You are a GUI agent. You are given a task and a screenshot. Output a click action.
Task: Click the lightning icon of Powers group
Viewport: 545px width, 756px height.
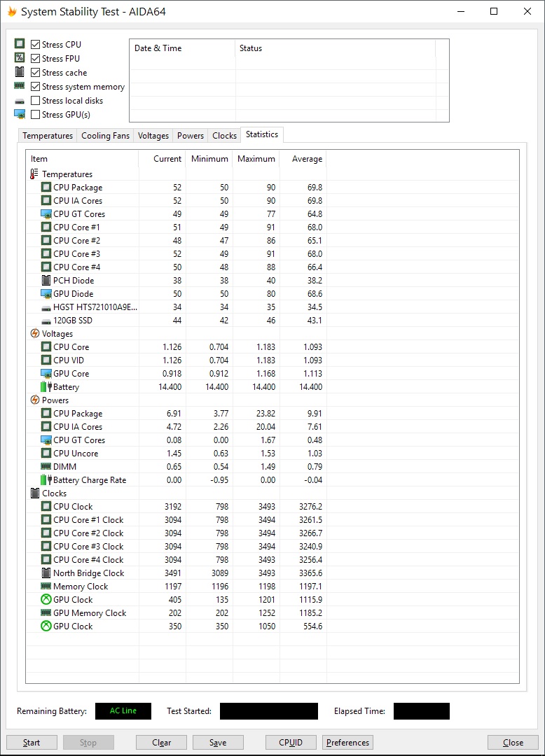[35, 400]
